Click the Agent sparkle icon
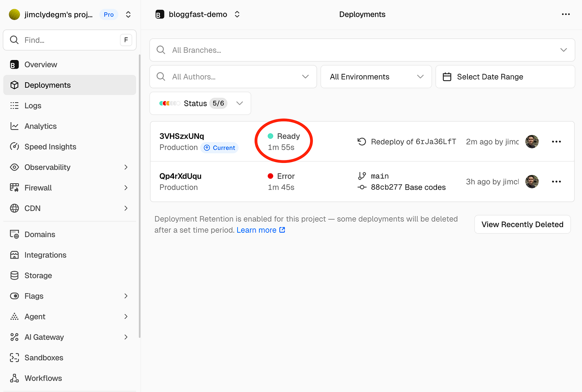The image size is (582, 392). tap(14, 317)
